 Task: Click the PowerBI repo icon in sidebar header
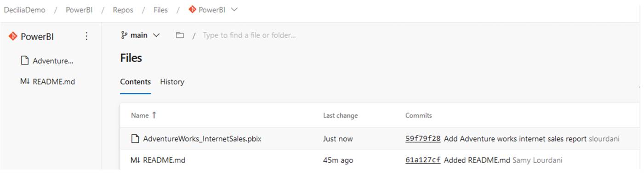pyautogui.click(x=13, y=36)
